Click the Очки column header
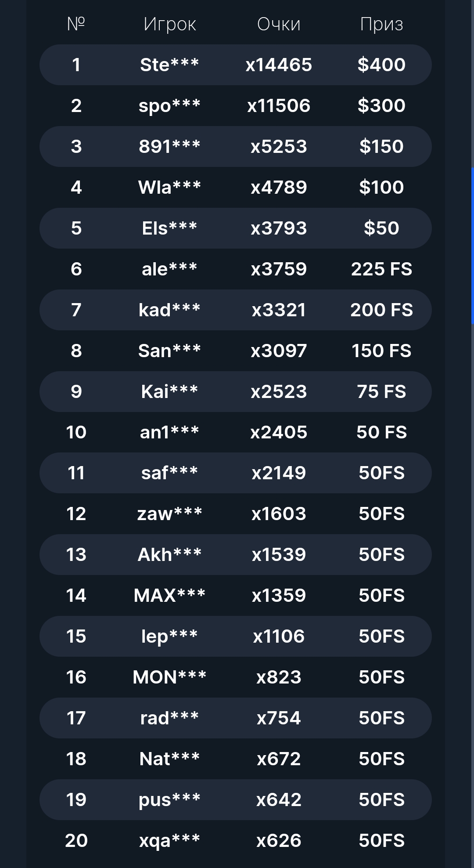Screen dimensions: 474x868 279,24
